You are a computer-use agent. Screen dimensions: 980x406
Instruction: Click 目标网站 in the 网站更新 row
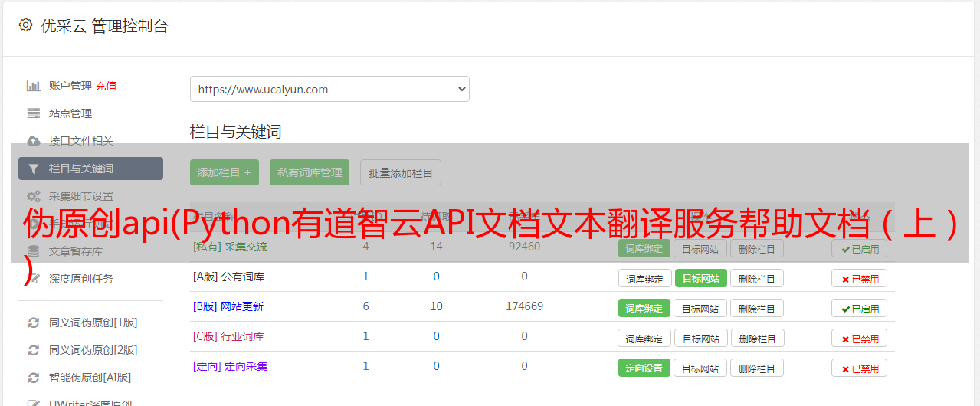point(700,308)
